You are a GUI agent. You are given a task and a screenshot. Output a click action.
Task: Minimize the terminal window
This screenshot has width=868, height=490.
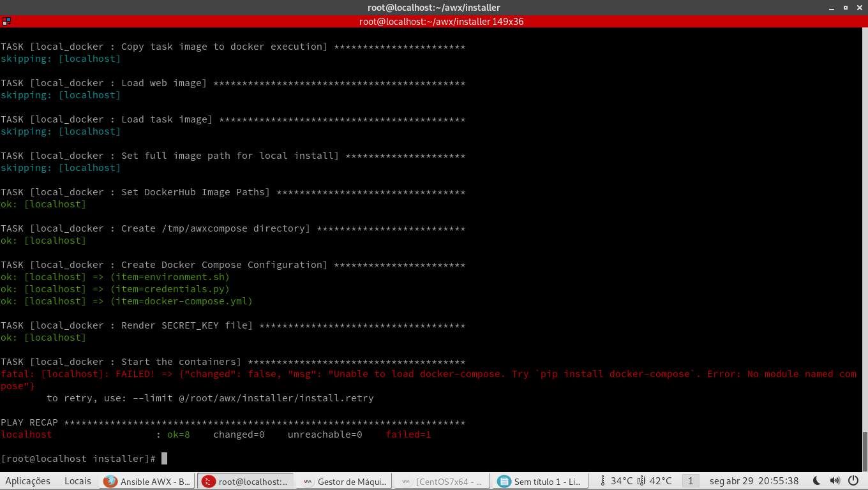pyautogui.click(x=832, y=7)
